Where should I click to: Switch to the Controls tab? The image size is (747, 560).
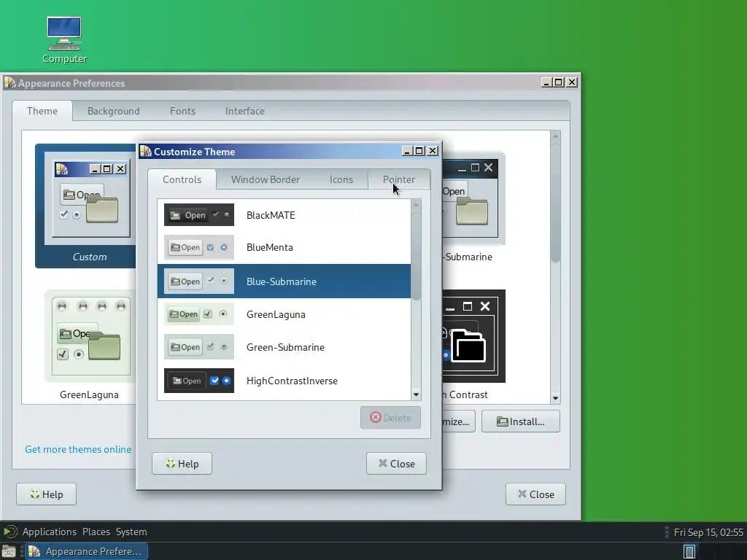[x=182, y=179]
